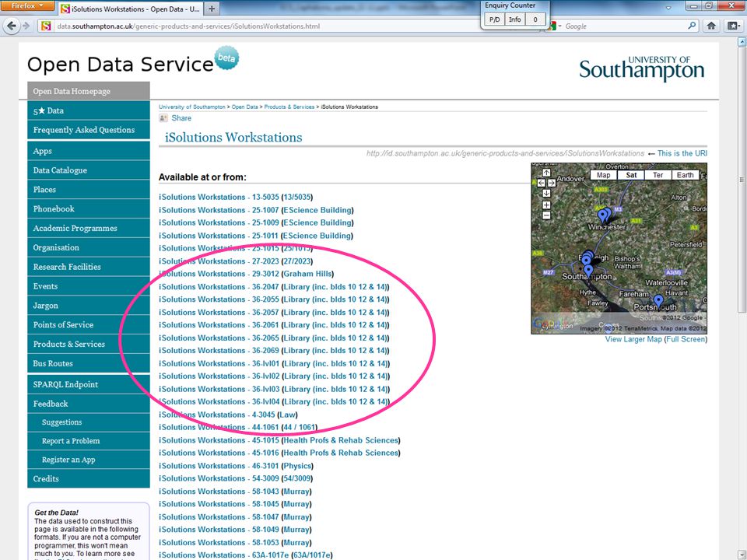
Task: Open the Organisation sidebar item
Action: pyautogui.click(x=89, y=247)
